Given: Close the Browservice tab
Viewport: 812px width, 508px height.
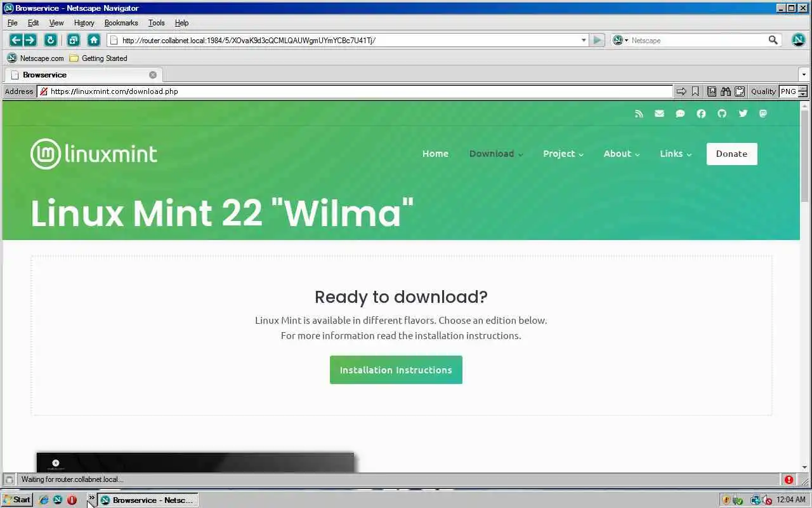Looking at the screenshot, I should [153, 75].
